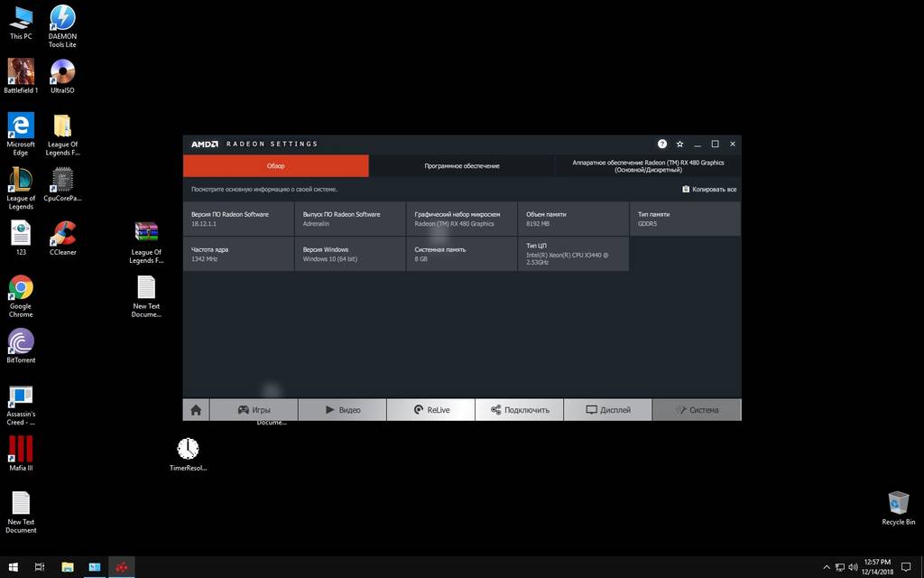The height and width of the screenshot is (578, 924).
Task: Click Radeon Settings taskbar icon
Action: coord(122,567)
